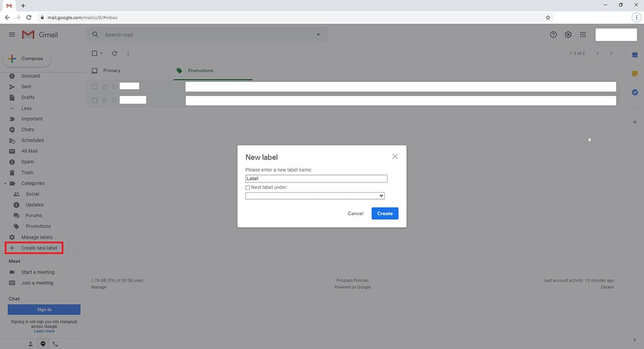This screenshot has width=644, height=349.
Task: Cancel the new label dialog
Action: pos(355,213)
